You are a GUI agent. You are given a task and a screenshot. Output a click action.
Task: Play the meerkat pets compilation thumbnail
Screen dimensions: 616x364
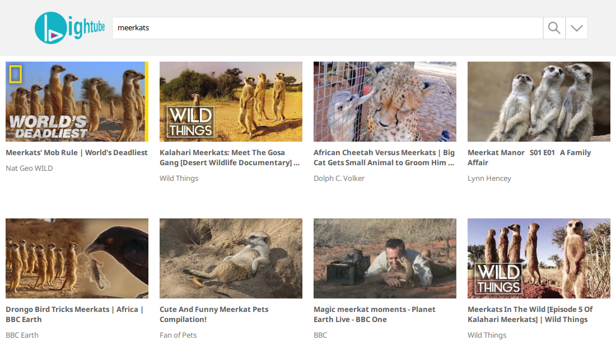(231, 258)
